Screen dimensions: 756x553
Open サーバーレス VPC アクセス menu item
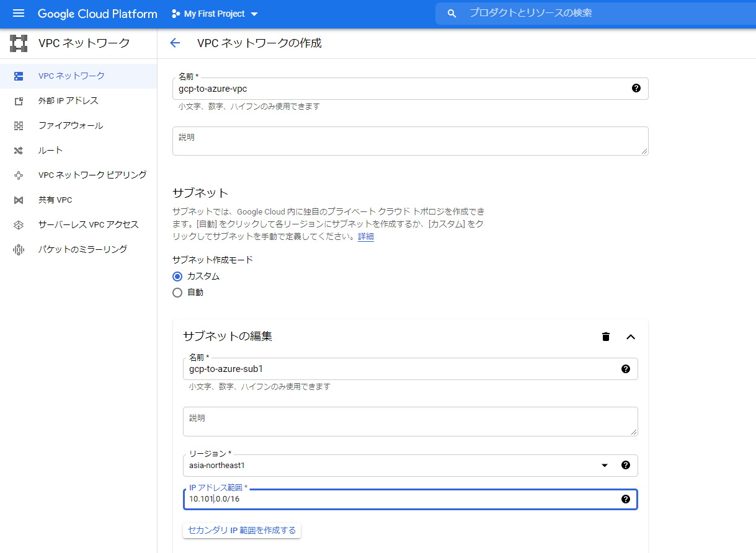tap(78, 225)
